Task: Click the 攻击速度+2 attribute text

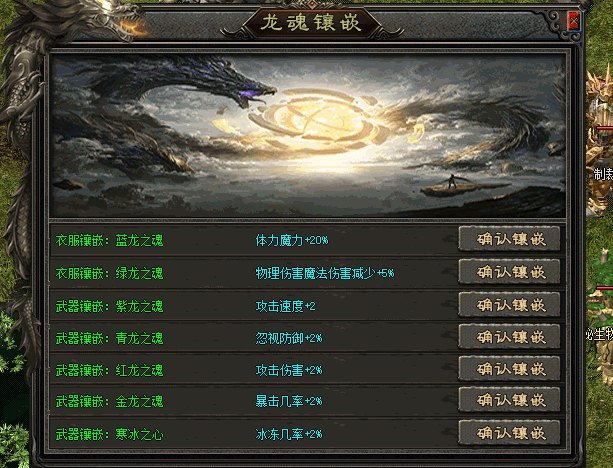Action: click(285, 306)
